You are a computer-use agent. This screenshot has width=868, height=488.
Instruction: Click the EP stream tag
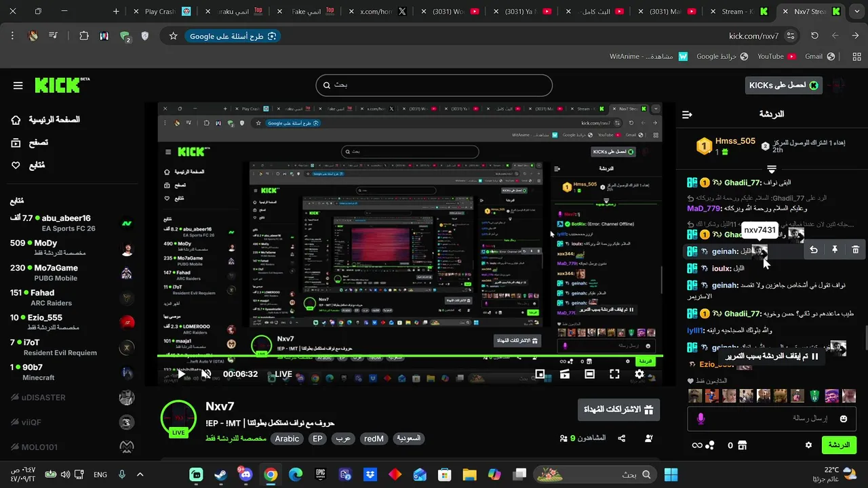coord(317,439)
